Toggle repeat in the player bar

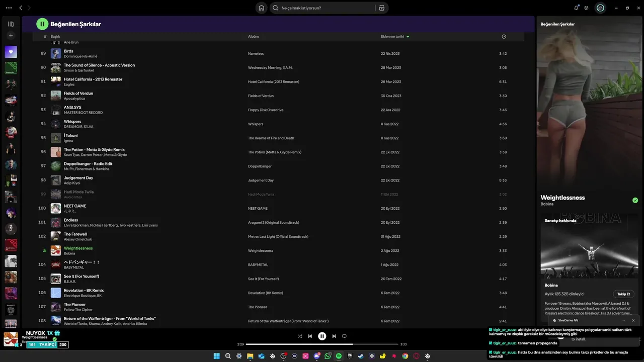[344, 336]
